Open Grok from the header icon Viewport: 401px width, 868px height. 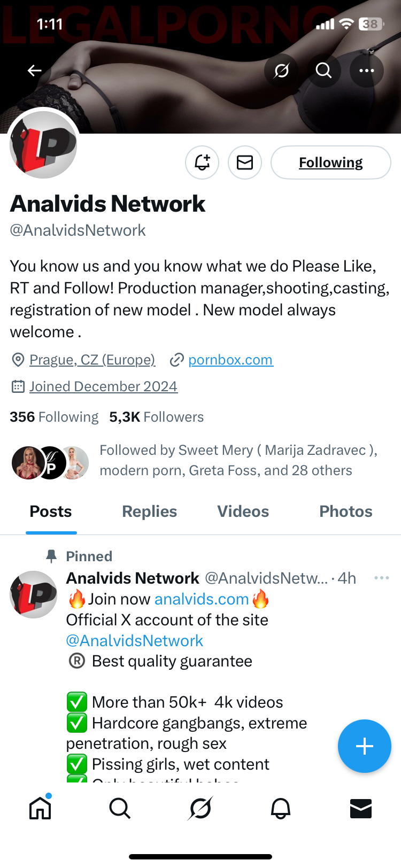(x=281, y=71)
